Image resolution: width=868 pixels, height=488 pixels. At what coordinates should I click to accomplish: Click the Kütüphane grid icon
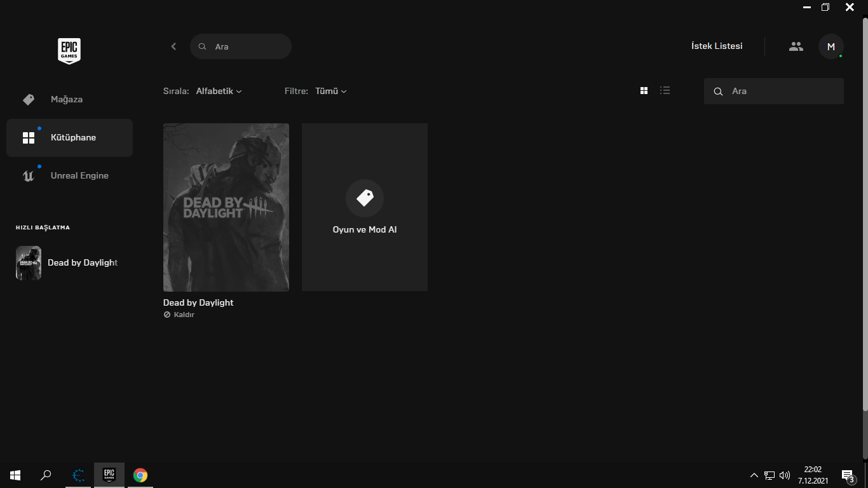pos(29,138)
